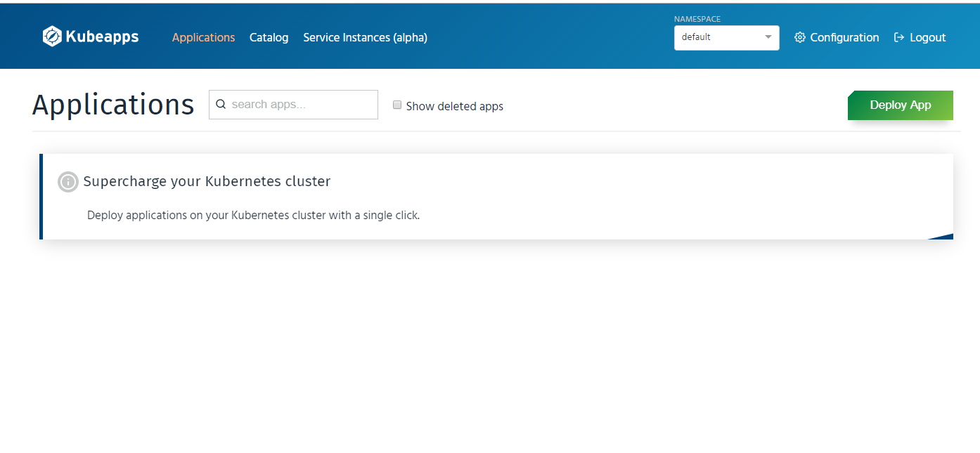Screen dimensions: 980x453
Task: Go to the Applications nav item
Action: coord(204,37)
